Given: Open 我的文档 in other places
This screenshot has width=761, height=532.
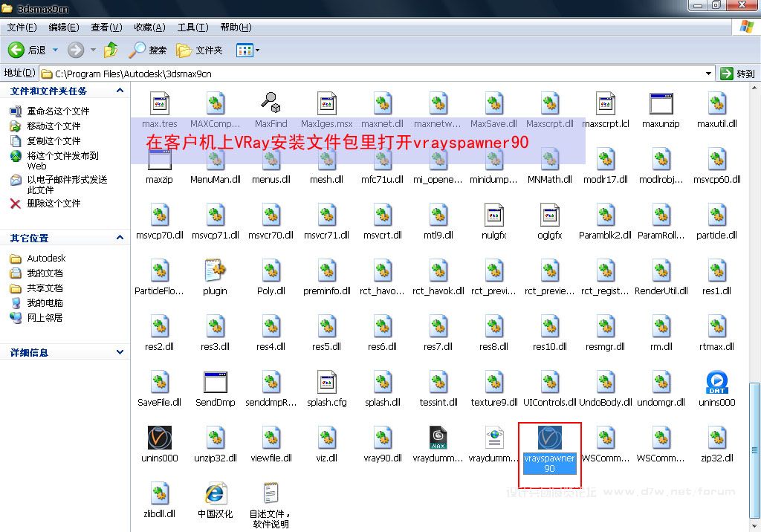Looking at the screenshot, I should click(45, 273).
